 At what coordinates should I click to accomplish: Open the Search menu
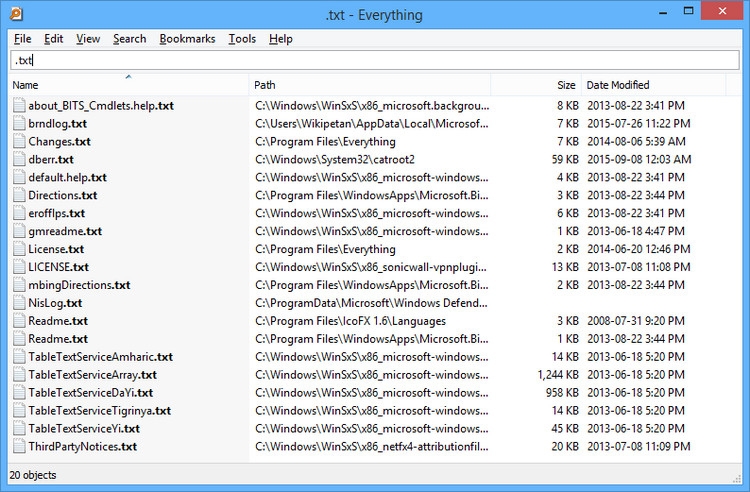130,39
